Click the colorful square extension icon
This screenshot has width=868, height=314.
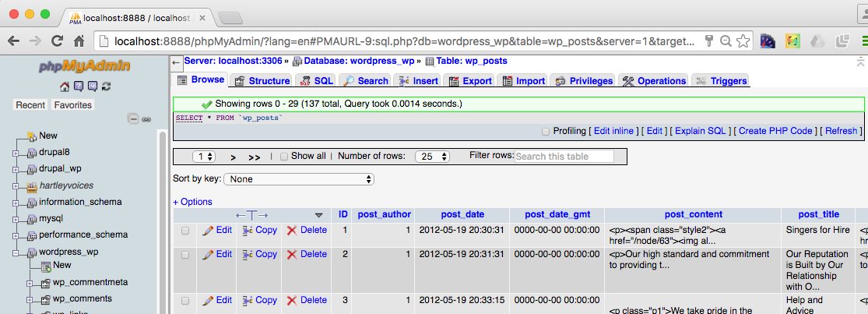coord(792,41)
